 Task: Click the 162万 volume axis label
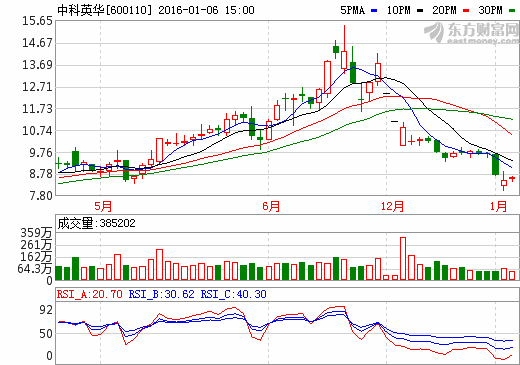pyautogui.click(x=36, y=257)
